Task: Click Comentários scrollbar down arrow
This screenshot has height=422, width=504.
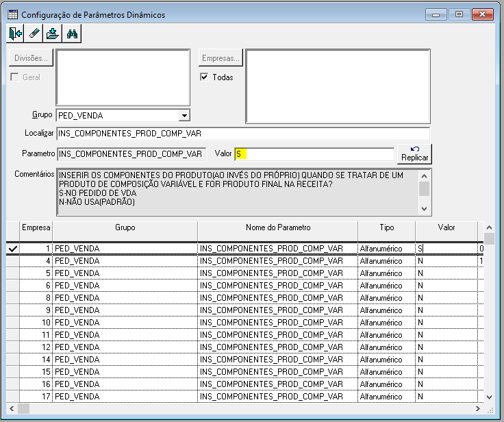Action: (x=425, y=209)
